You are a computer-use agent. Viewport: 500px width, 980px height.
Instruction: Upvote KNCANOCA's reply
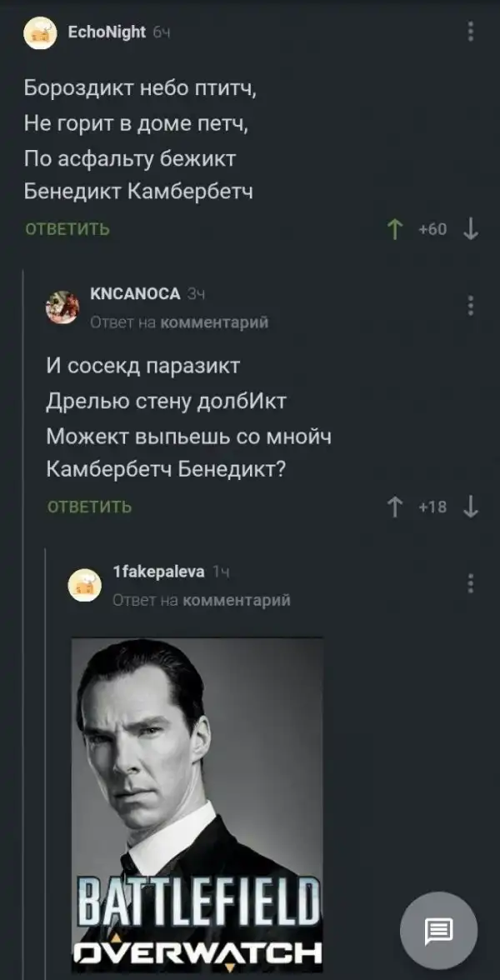pos(395,507)
